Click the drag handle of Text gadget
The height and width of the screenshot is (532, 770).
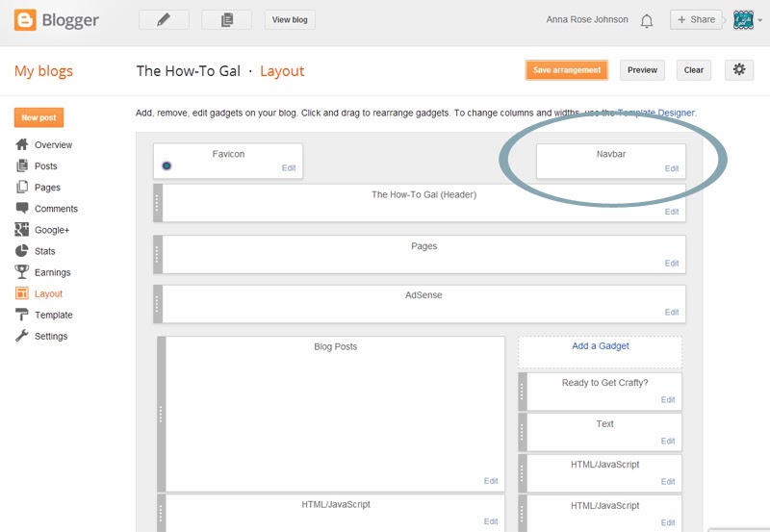click(x=523, y=432)
